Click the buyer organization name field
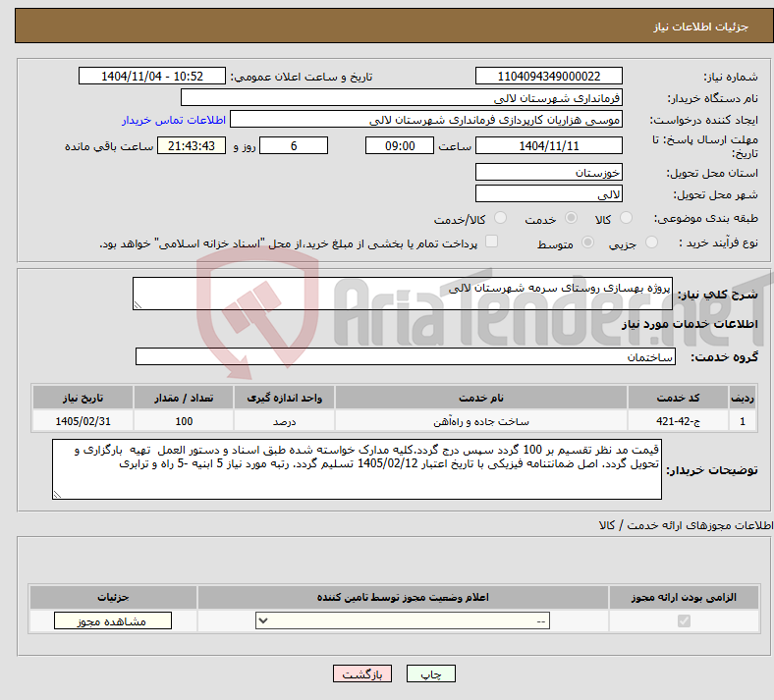This screenshot has height=700, width=774. [x=402, y=97]
